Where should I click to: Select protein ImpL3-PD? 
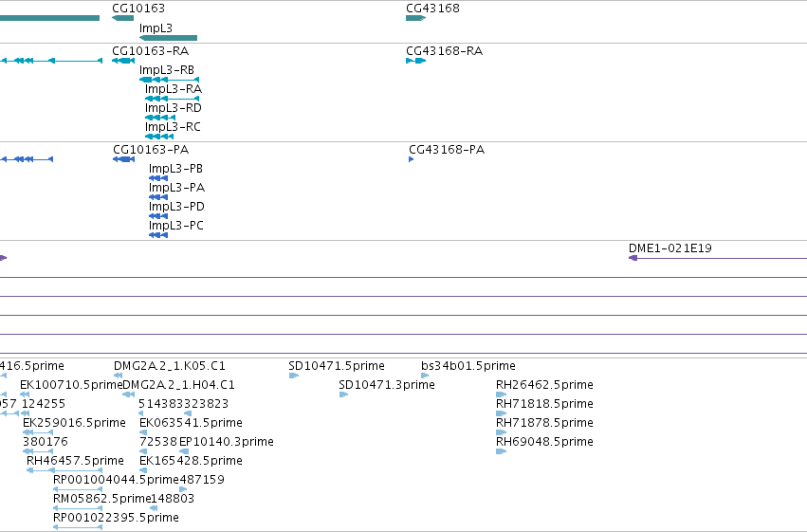176,207
